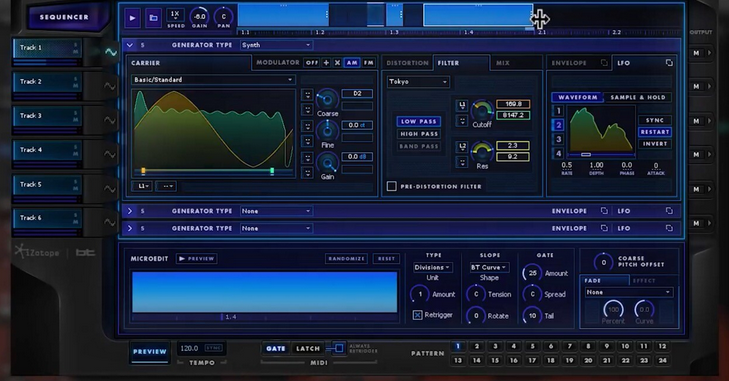Click the filter Cutoff knob
Screen dimensions: 729x381
[x=482, y=111]
